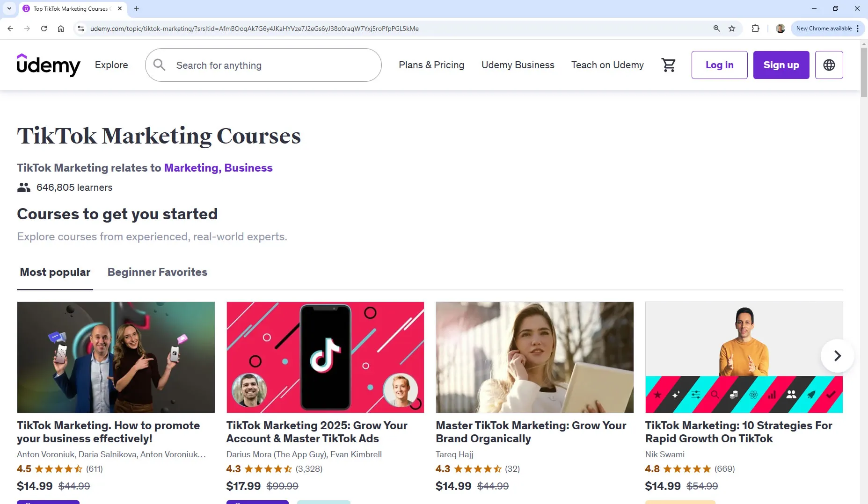
Task: Click the TikTok Marketing Courses page title
Action: click(159, 136)
